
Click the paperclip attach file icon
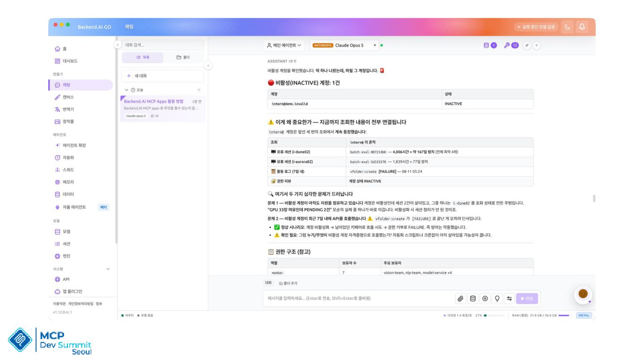(x=461, y=299)
